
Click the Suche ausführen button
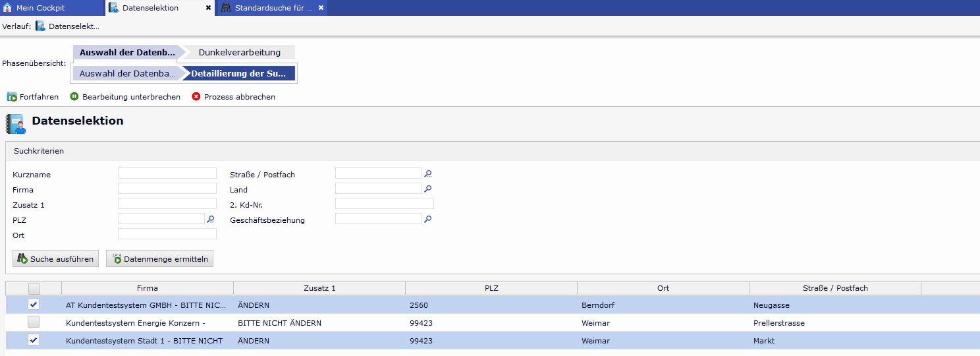55,258
